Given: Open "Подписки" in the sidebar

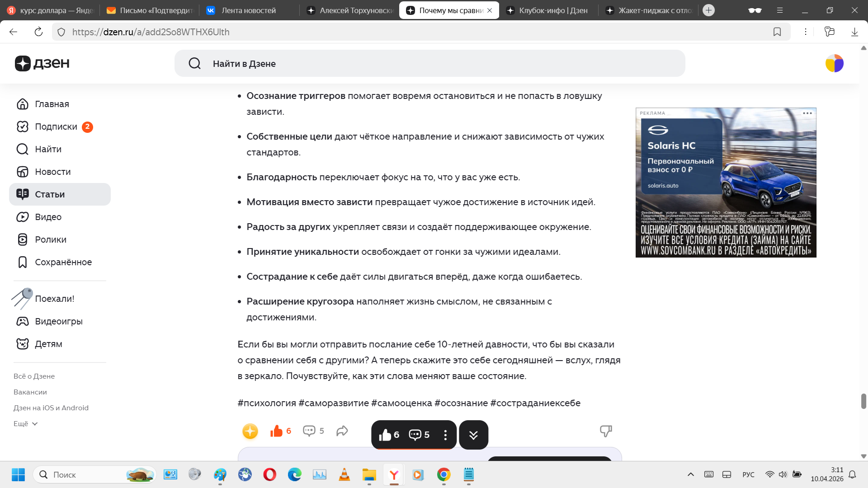Looking at the screenshot, I should pos(56,127).
